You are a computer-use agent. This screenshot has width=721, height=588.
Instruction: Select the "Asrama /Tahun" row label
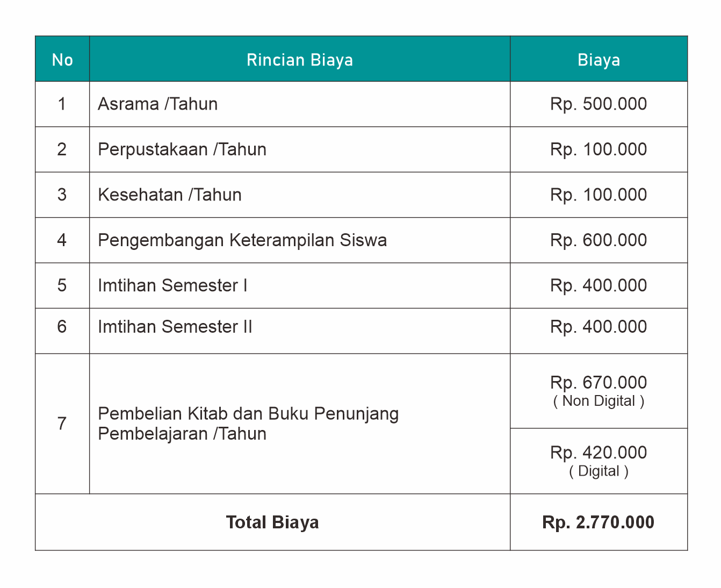pos(157,104)
